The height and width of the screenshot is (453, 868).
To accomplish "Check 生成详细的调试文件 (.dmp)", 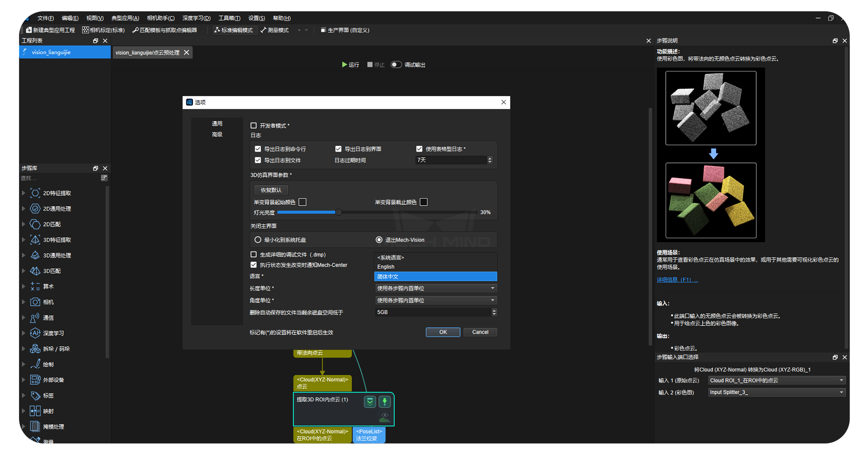I will [x=254, y=255].
